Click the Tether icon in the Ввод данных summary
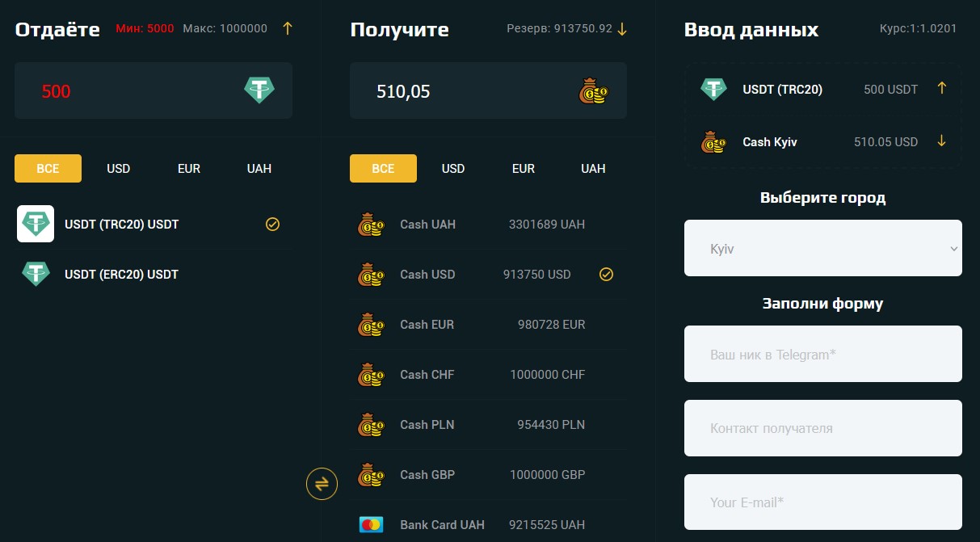 click(713, 89)
